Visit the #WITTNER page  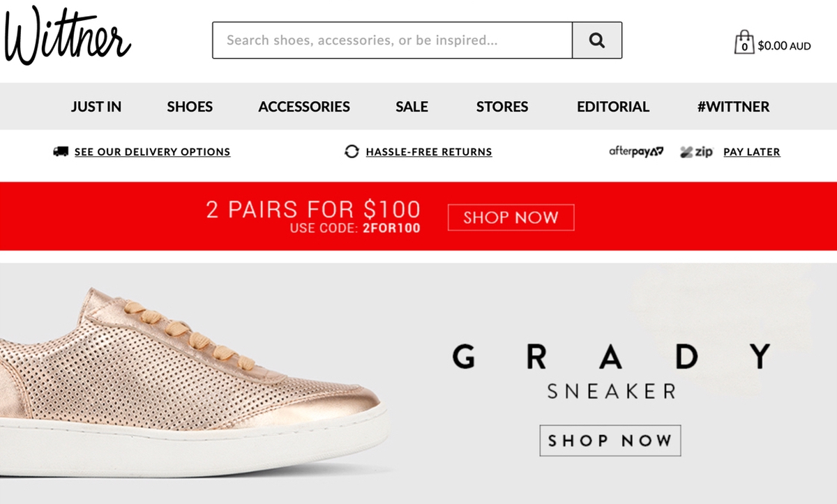pyautogui.click(x=733, y=107)
